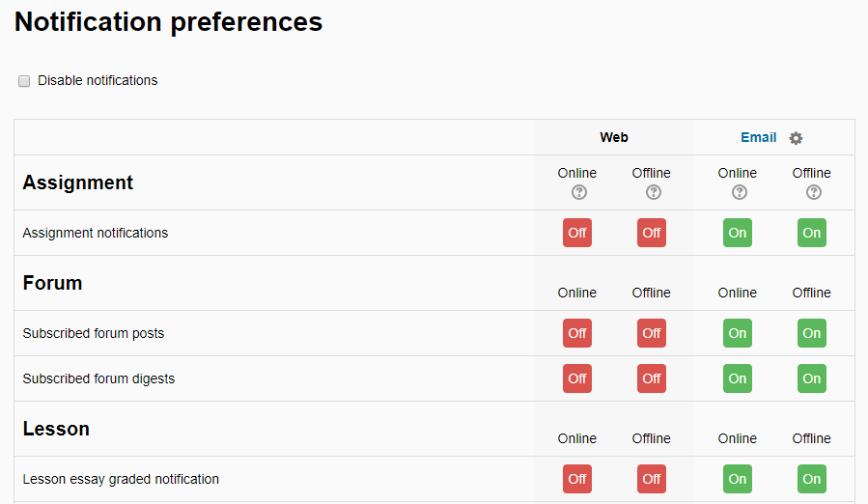Disable Subscribed forum posts Email Online
This screenshot has height=504, width=868.
(x=738, y=333)
